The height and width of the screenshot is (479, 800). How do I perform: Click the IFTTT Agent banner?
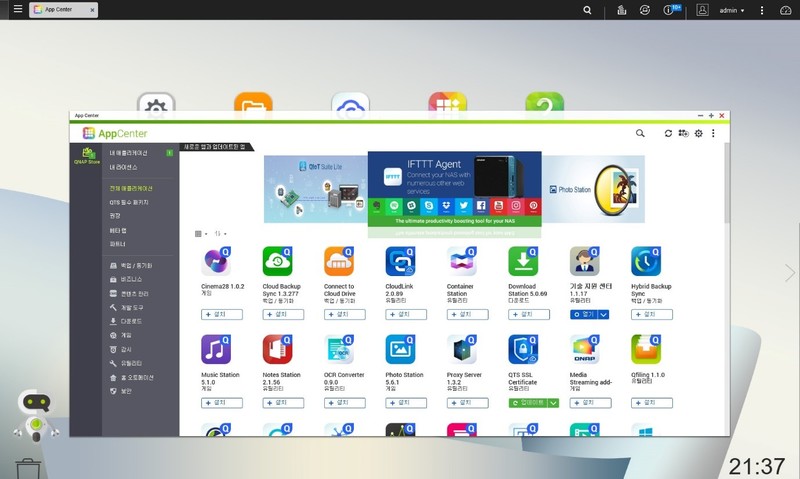[455, 189]
